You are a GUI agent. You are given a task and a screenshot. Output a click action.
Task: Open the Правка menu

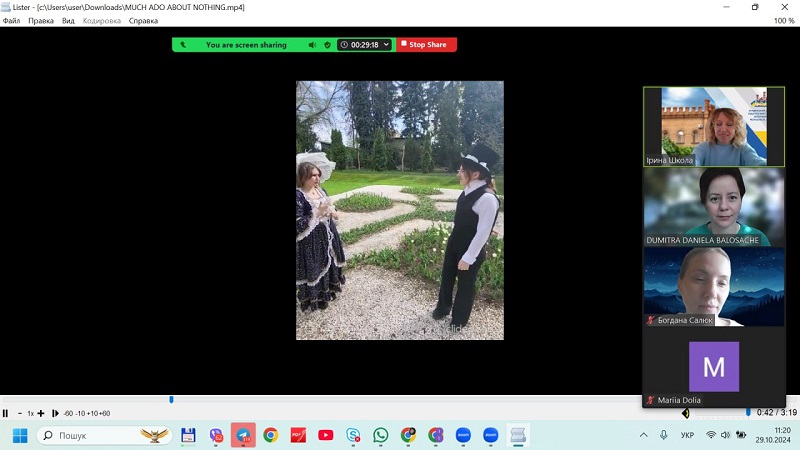(x=41, y=21)
